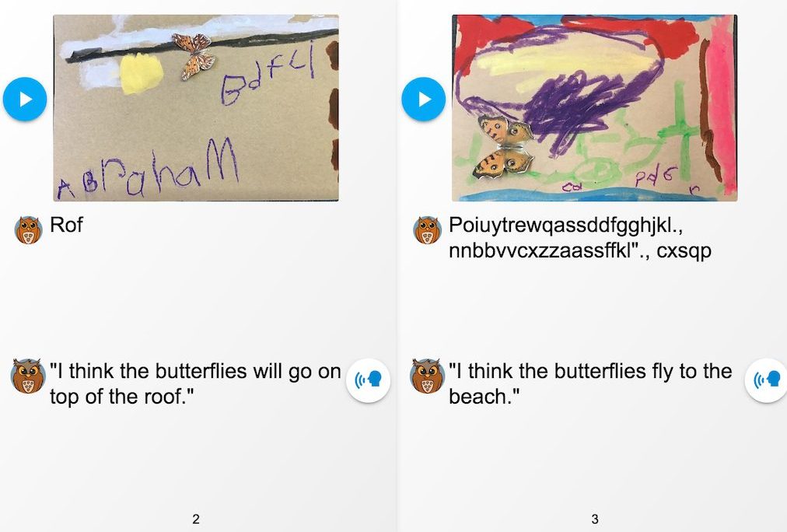The width and height of the screenshot is (787, 532).
Task: Select the sentence about butterflies flying to beach
Action: [x=590, y=383]
